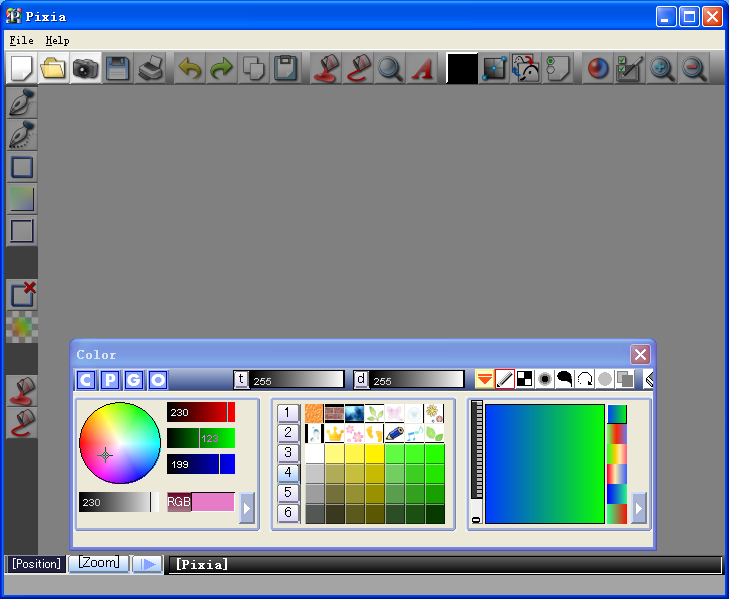This screenshot has width=729, height=599.
Task: Click the camera capture icon
Action: pyautogui.click(x=85, y=68)
